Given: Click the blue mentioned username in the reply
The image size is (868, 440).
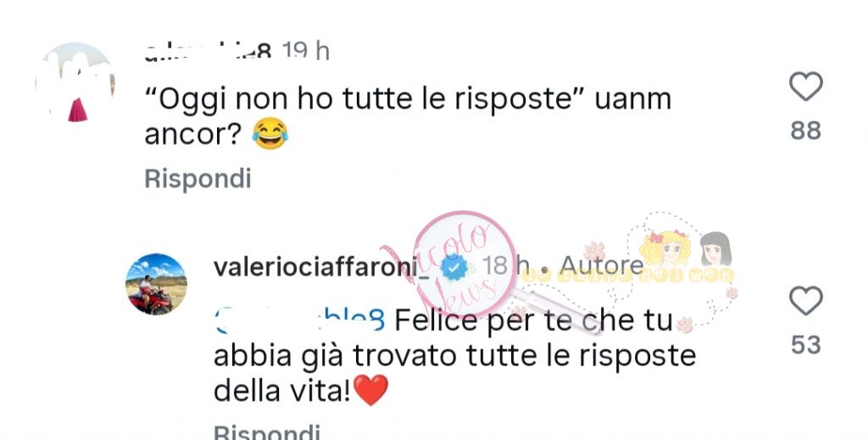Looking at the screenshot, I should [x=299, y=320].
